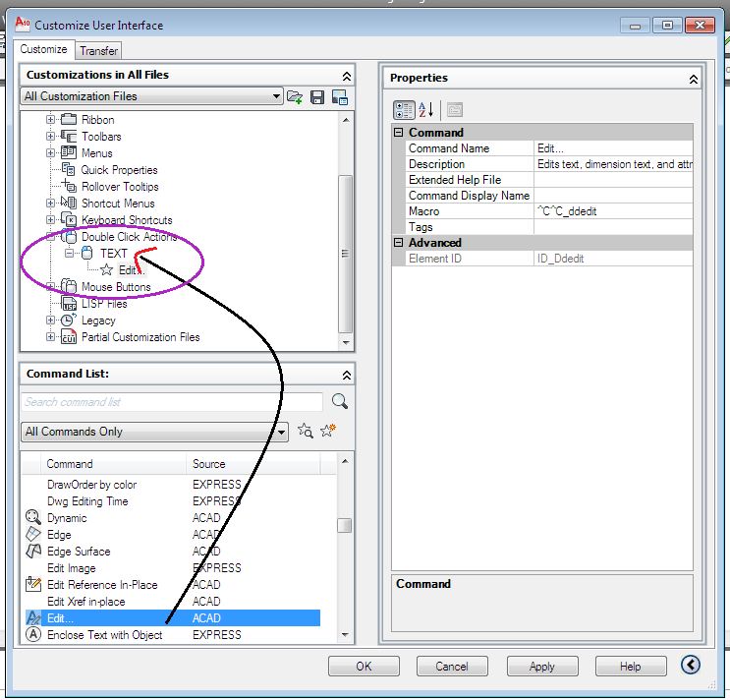Expand the Toolbars tree node
730x700 pixels.
(50, 137)
